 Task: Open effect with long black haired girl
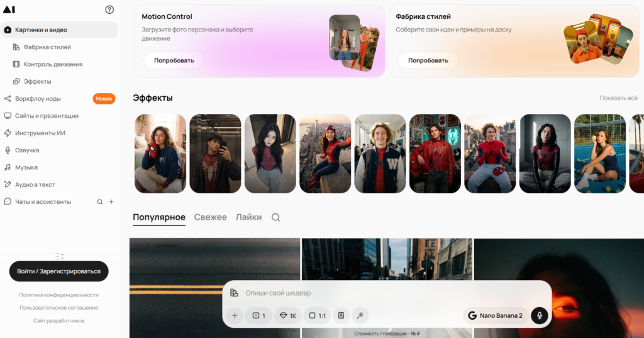[270, 154]
